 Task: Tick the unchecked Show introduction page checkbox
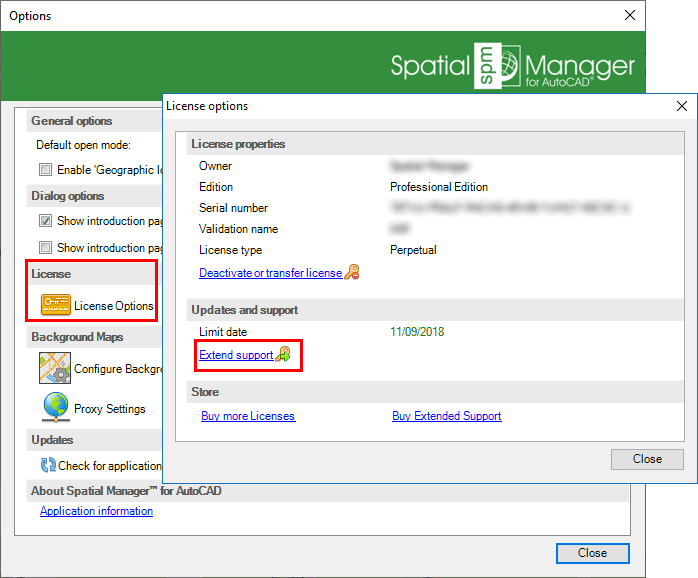pyautogui.click(x=45, y=247)
